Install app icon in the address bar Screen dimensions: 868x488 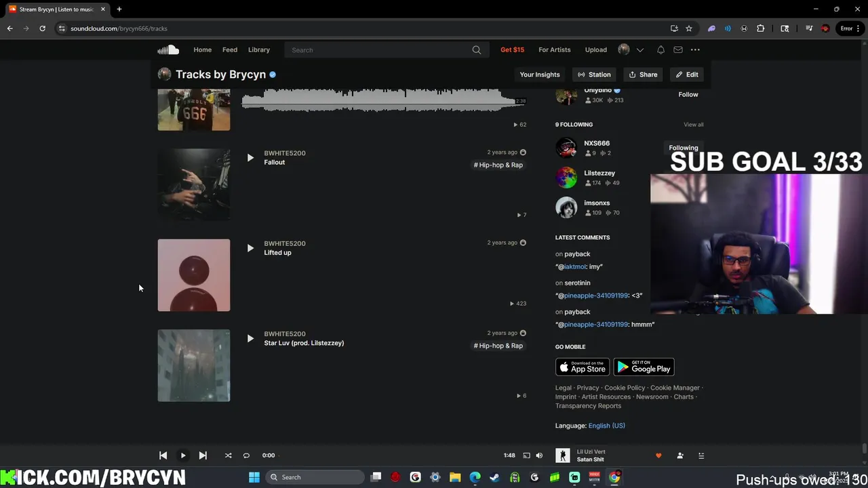[674, 28]
